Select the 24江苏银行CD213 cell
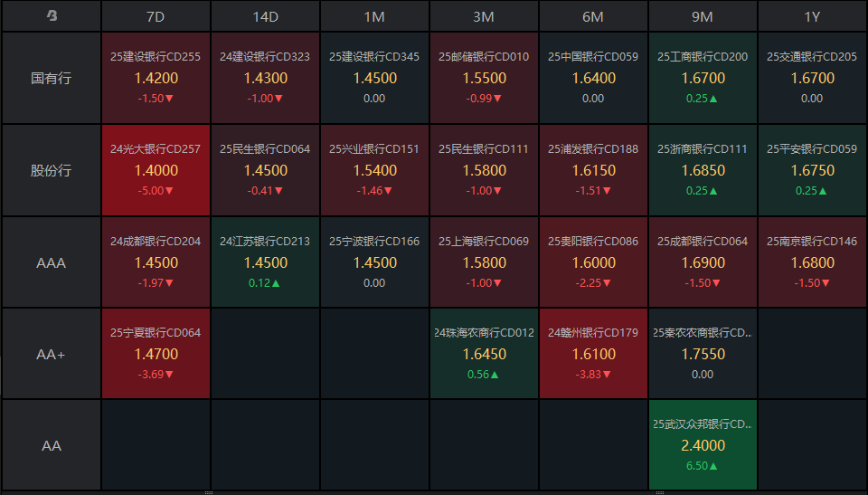868x495 pixels. (x=265, y=262)
